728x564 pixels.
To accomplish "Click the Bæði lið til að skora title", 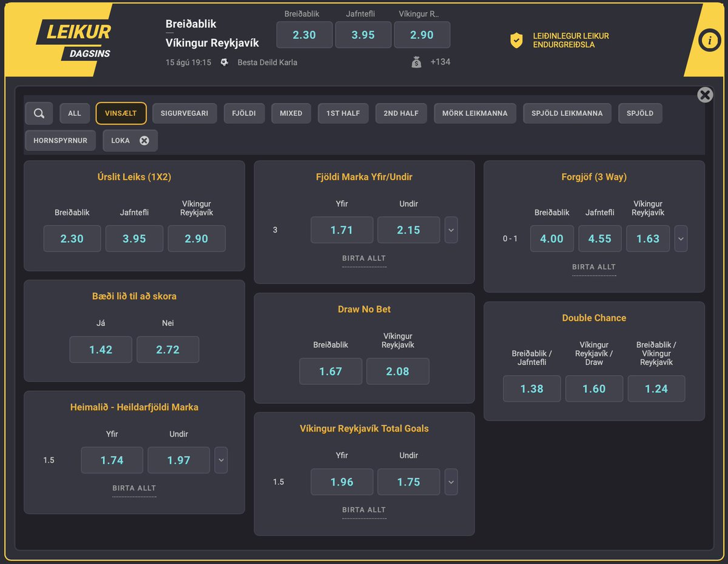I will [x=134, y=296].
